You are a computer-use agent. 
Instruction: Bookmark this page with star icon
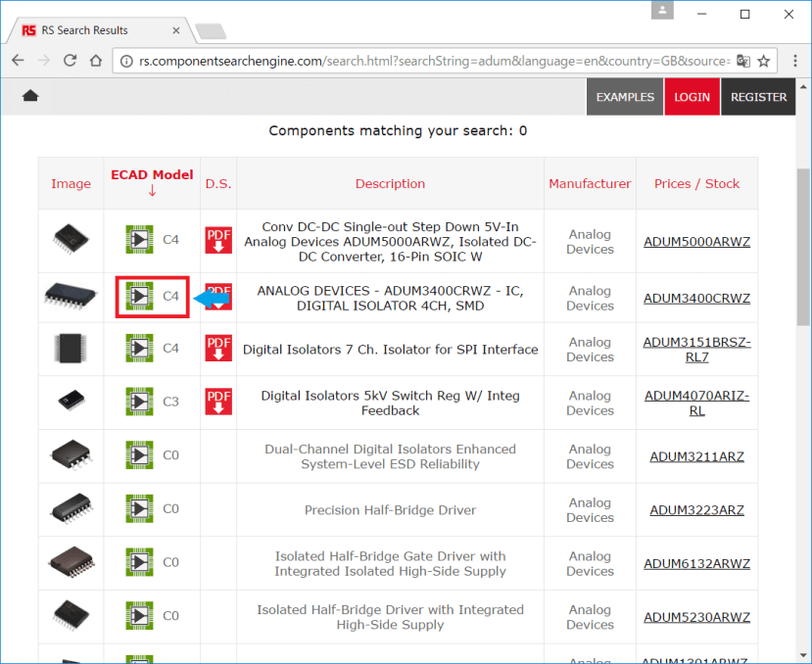point(764,61)
